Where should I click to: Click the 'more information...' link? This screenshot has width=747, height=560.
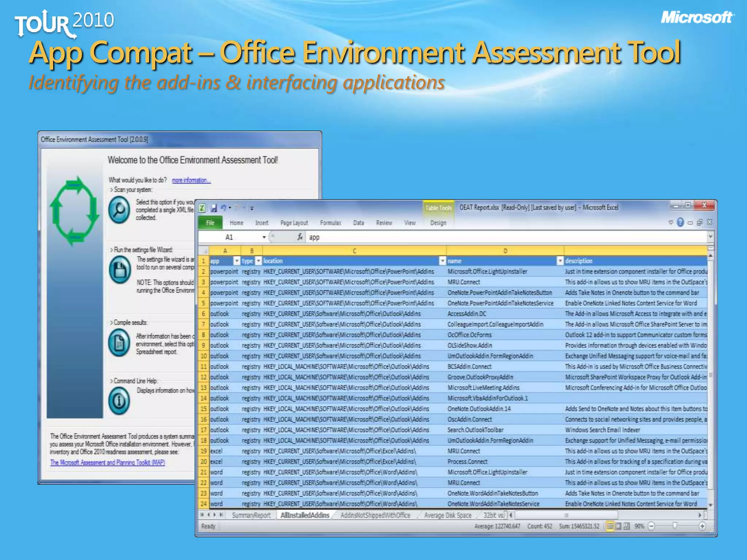(191, 180)
